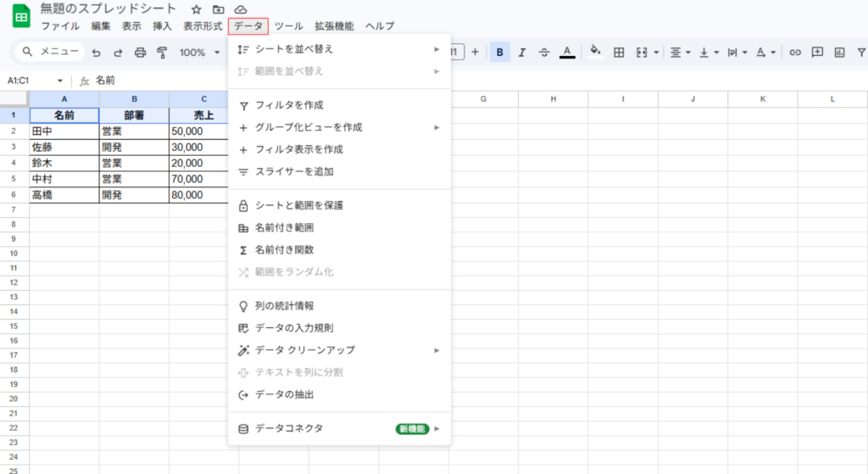Click the メニュー search box
The image size is (868, 474).
50,52
